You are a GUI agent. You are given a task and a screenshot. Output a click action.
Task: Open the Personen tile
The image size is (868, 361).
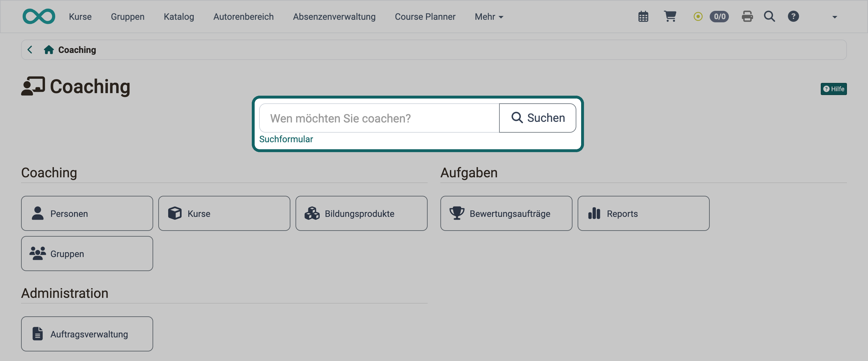pyautogui.click(x=87, y=213)
